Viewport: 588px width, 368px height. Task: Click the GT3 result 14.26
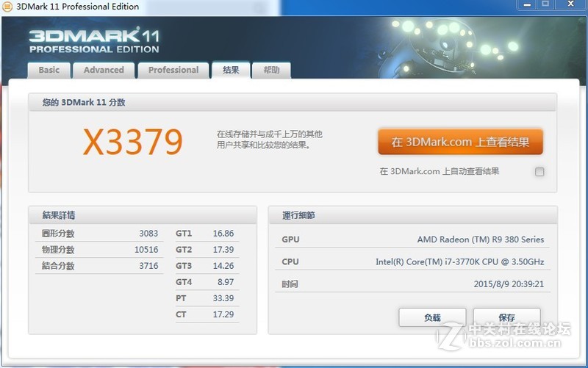coord(223,266)
